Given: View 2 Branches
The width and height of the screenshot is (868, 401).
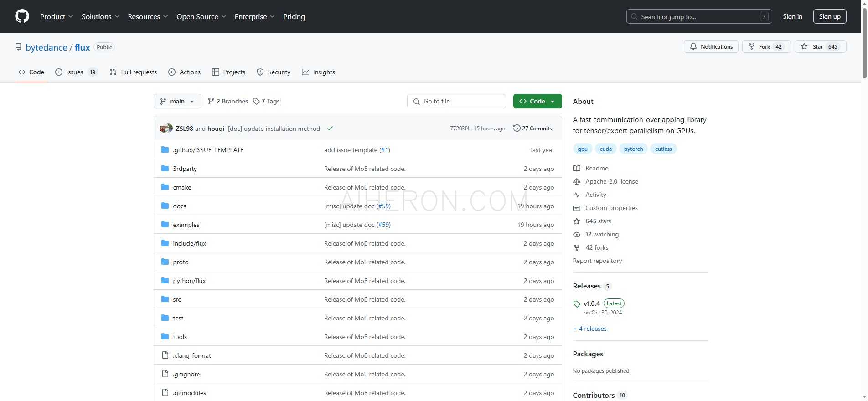Looking at the screenshot, I should (228, 101).
